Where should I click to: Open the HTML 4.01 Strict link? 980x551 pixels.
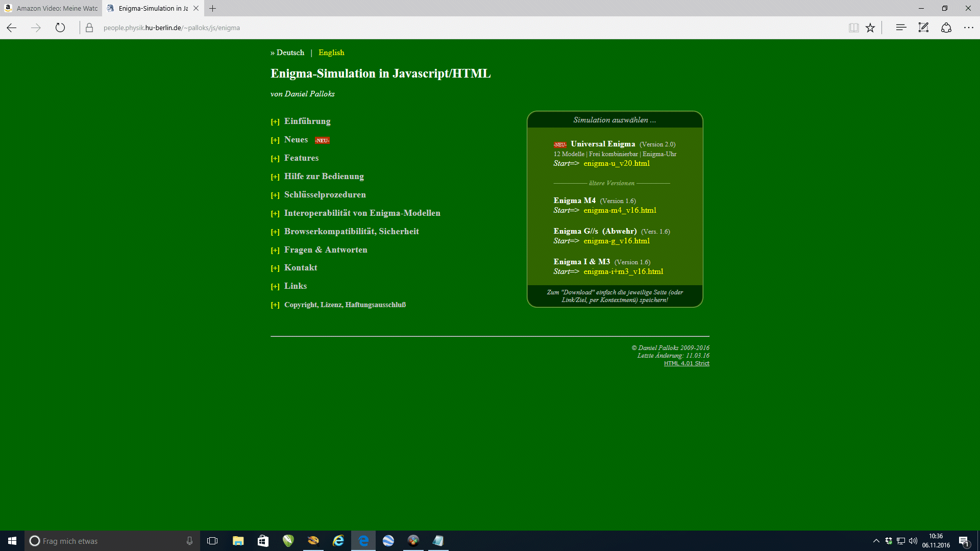(687, 363)
